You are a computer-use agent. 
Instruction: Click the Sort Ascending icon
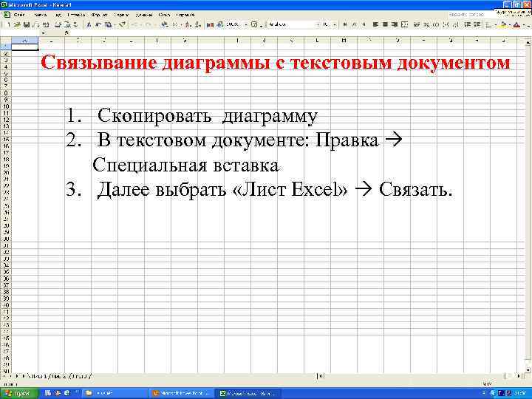click(x=188, y=24)
